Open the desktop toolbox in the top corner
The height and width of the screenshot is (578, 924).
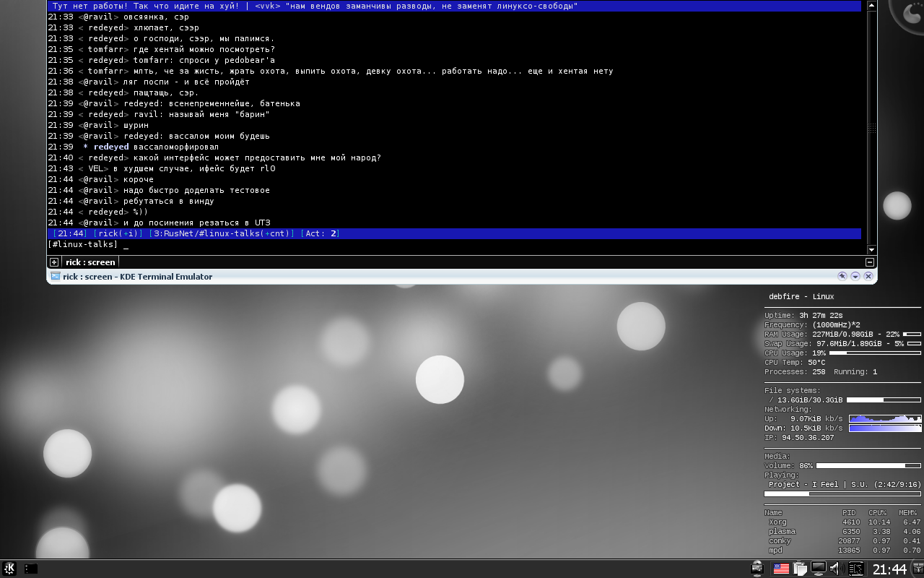tap(911, 13)
